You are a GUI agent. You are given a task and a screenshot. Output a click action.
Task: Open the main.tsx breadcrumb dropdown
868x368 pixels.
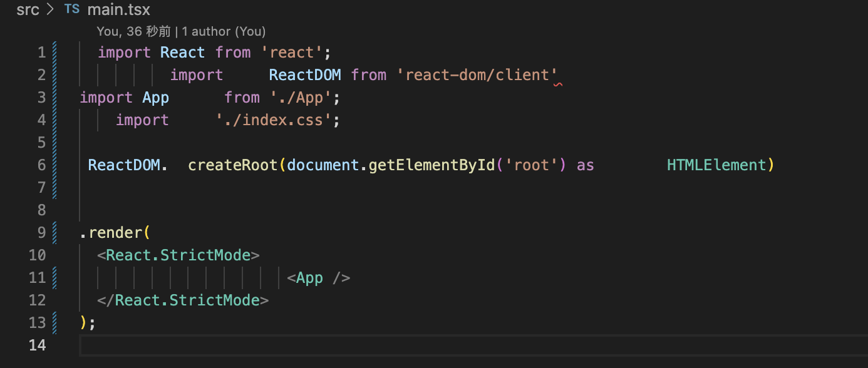click(118, 10)
